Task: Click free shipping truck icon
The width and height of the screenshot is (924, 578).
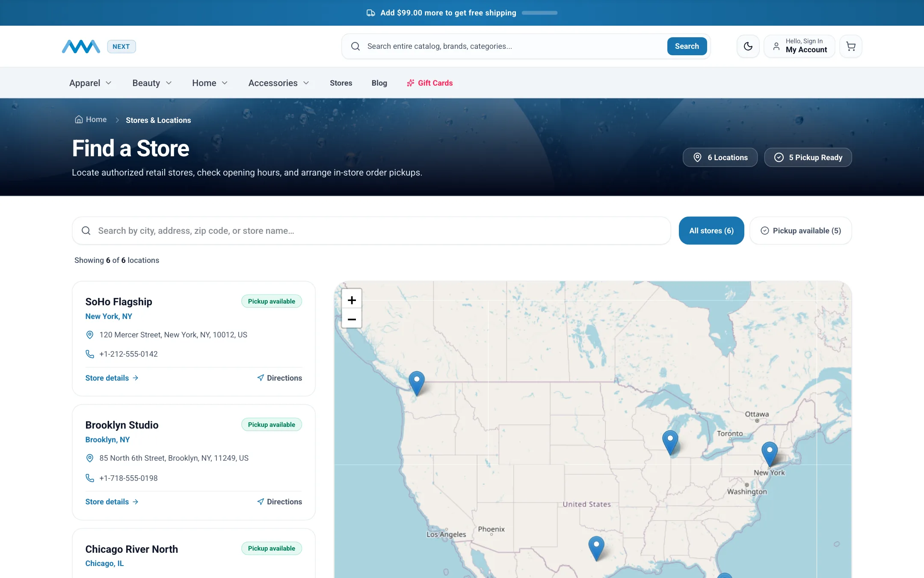Action: pyautogui.click(x=371, y=13)
